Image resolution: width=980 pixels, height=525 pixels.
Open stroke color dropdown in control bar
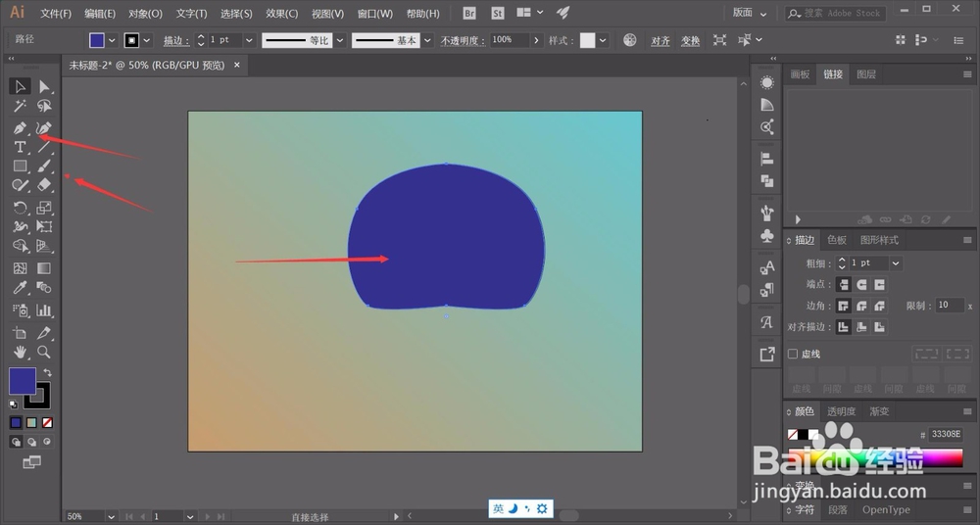point(147,40)
